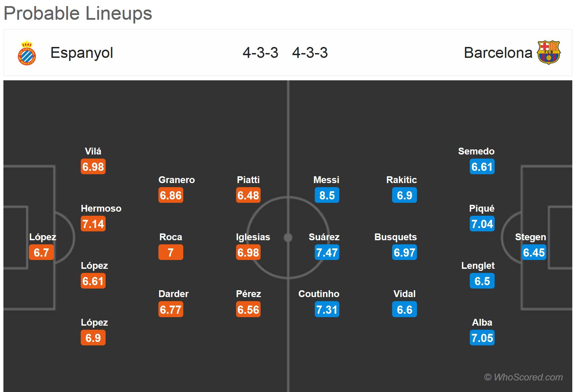Screen dimensions: 574x392
Task: Click the Probable Lineups heading
Action: (x=78, y=14)
